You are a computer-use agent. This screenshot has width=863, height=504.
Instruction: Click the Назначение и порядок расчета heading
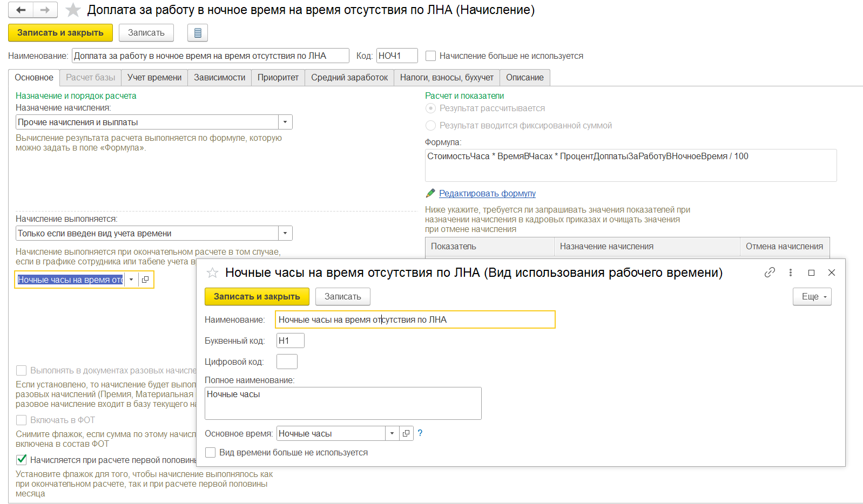[76, 96]
